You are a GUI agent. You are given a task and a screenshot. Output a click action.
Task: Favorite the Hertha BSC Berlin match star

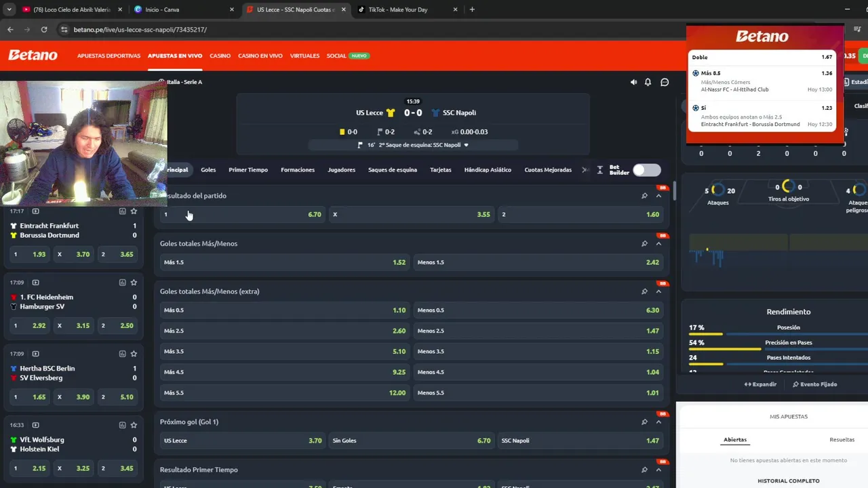pyautogui.click(x=134, y=354)
